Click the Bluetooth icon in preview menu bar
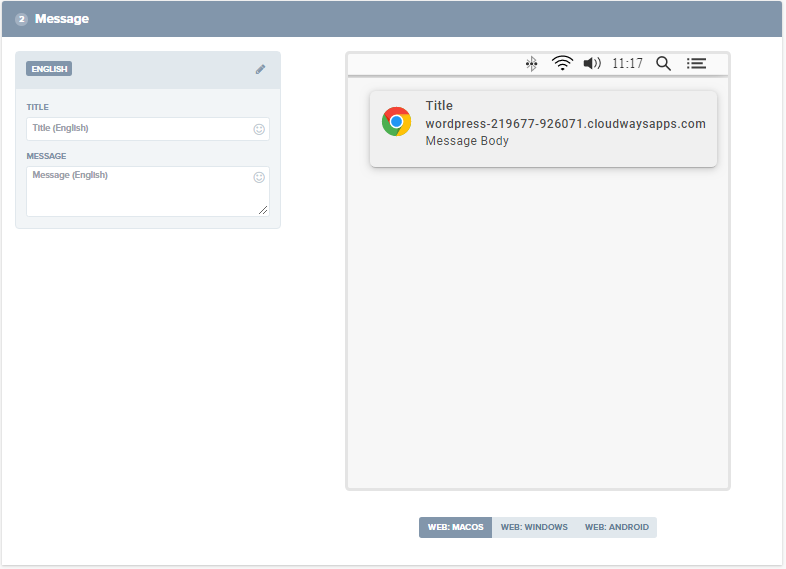The width and height of the screenshot is (786, 569). click(531, 64)
